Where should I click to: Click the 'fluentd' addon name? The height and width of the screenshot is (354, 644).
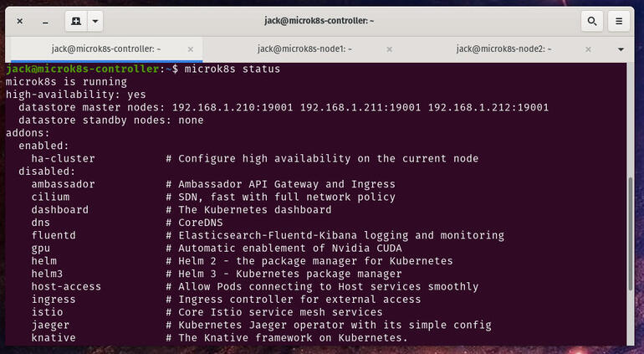point(54,235)
